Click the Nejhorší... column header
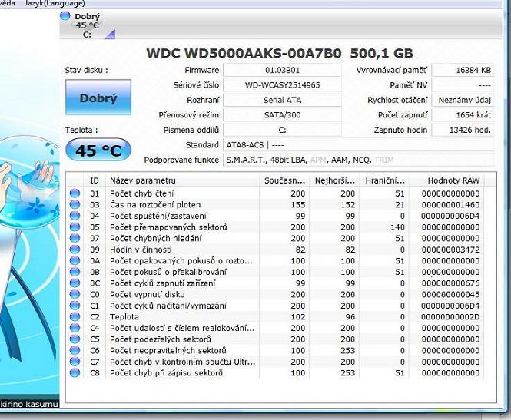Screen dimensions: 511x420 coord(334,180)
